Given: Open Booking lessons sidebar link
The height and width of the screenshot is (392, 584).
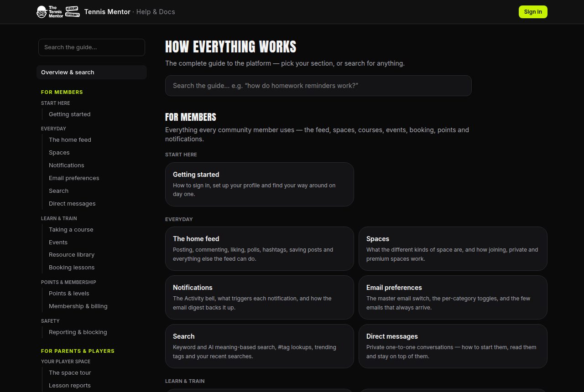Looking at the screenshot, I should click(x=72, y=268).
